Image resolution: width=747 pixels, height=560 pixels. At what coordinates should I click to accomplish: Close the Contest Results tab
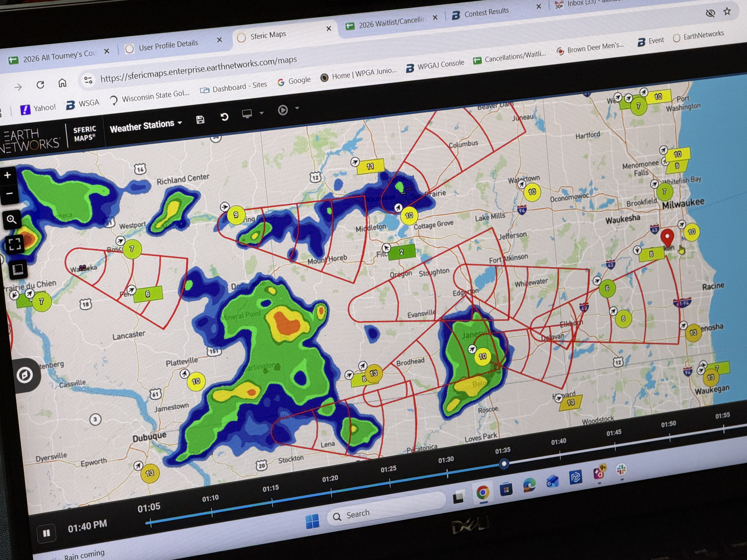539,6
